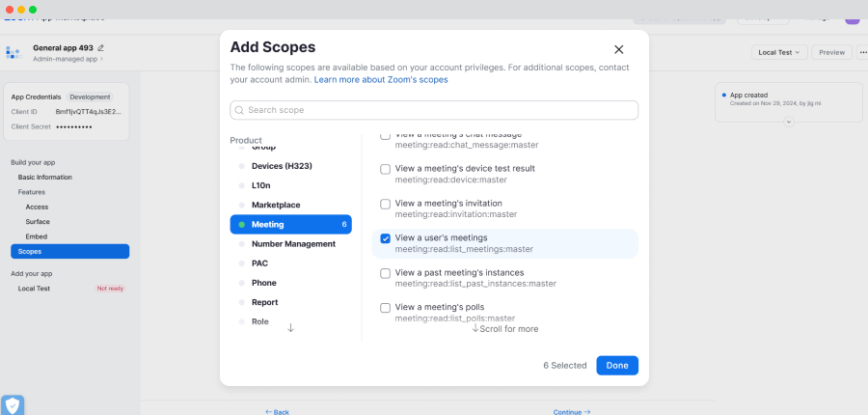This screenshot has height=415, width=868.
Task: Click the Client ID value
Action: [88, 112]
